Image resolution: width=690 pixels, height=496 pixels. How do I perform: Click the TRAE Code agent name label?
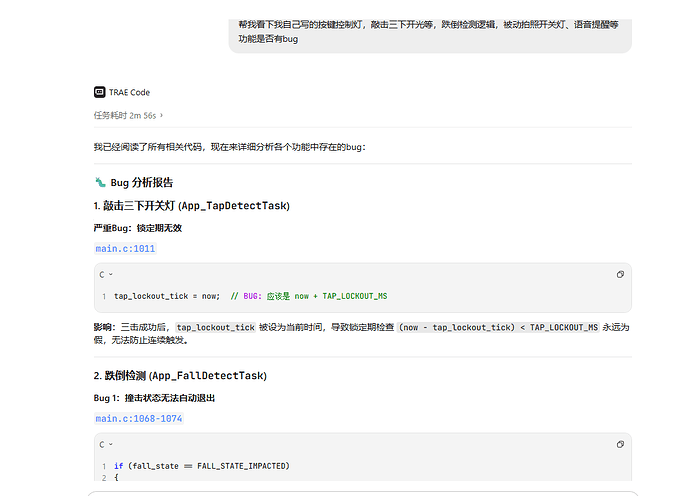[129, 92]
